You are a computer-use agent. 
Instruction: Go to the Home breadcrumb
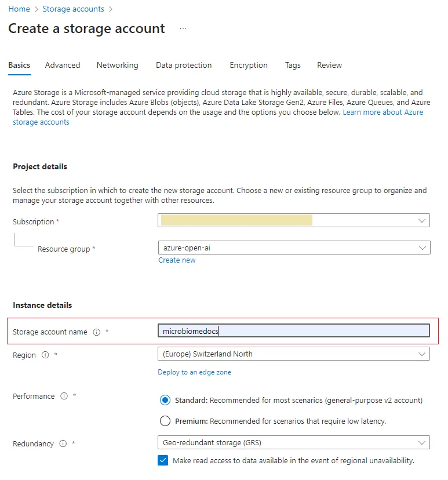[19, 9]
